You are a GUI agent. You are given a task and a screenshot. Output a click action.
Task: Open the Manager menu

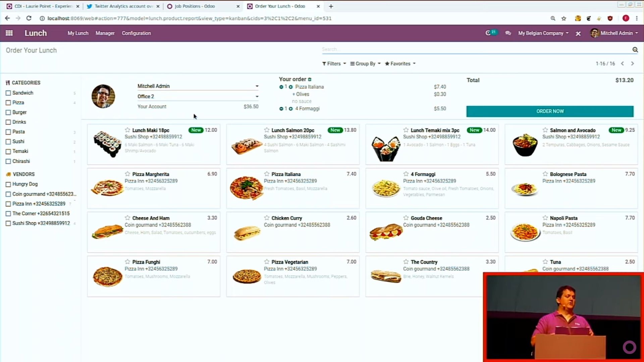[104, 33]
